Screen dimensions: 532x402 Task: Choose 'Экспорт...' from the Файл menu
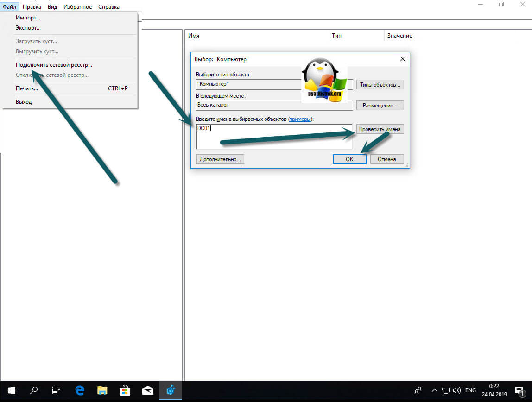[x=28, y=28]
